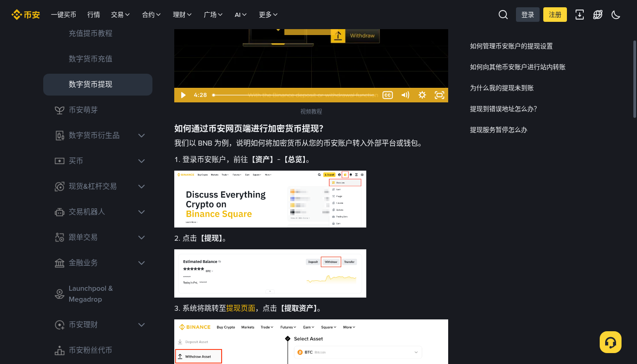Open the headset customer support chat
The width and height of the screenshot is (637, 364).
tap(611, 342)
